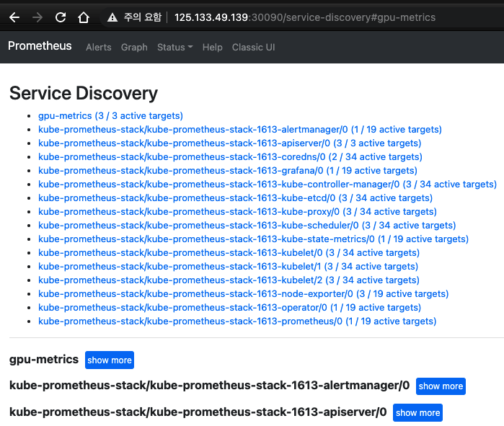
Task: Focus the address bar URL field
Action: (305, 17)
